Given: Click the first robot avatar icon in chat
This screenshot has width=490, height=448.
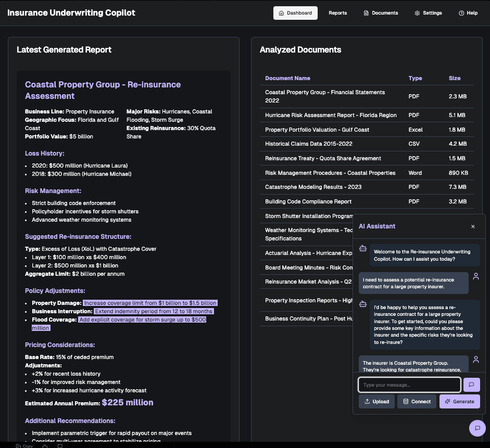Looking at the screenshot, I should pos(363,249).
